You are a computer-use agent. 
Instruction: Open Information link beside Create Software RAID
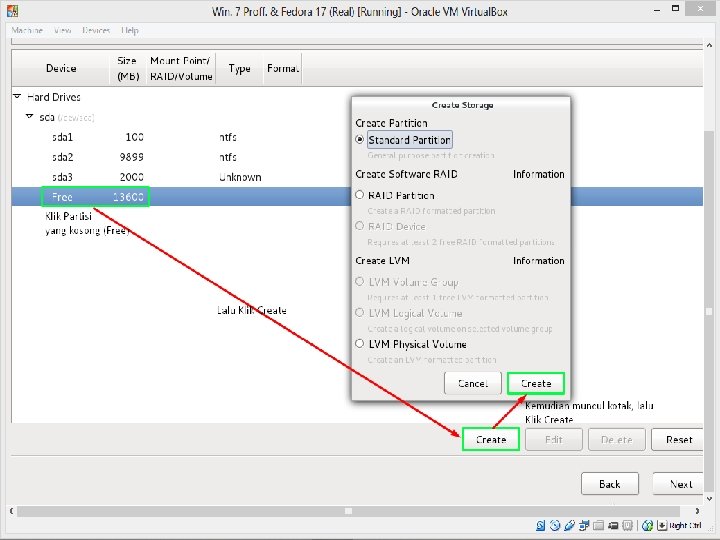point(539,174)
